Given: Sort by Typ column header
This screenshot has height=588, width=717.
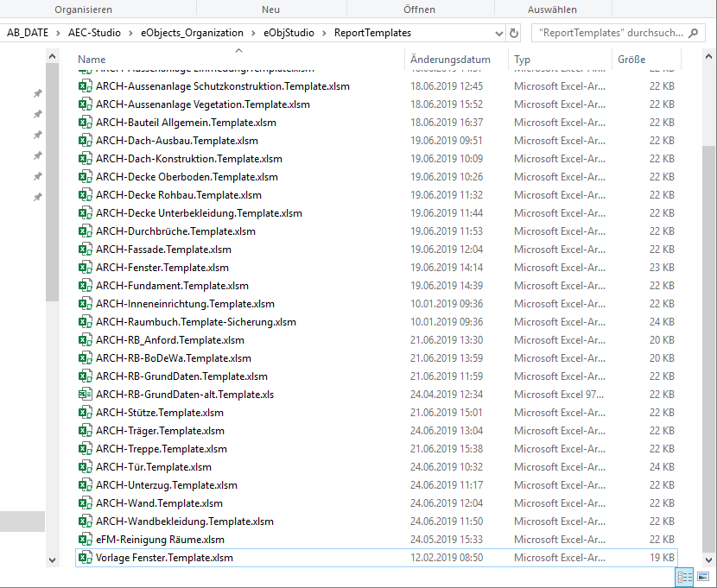Looking at the screenshot, I should 523,60.
